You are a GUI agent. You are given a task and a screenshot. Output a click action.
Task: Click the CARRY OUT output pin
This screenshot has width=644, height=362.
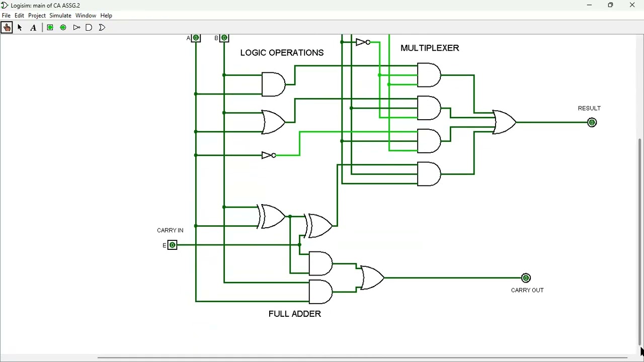click(526, 278)
